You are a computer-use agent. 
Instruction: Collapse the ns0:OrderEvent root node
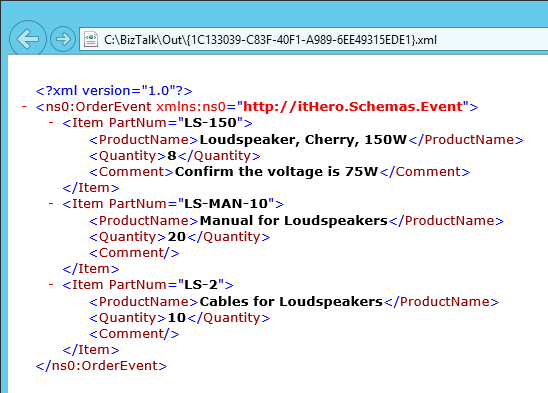point(24,106)
